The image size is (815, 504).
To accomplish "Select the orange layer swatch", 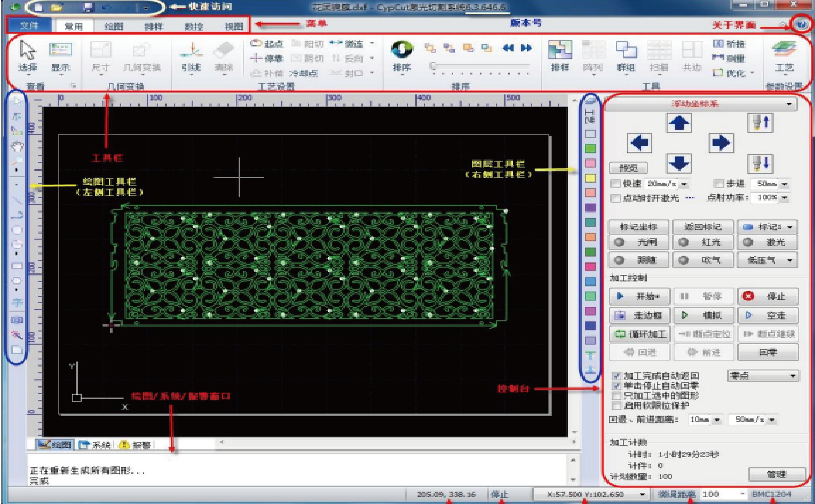I will point(590,237).
